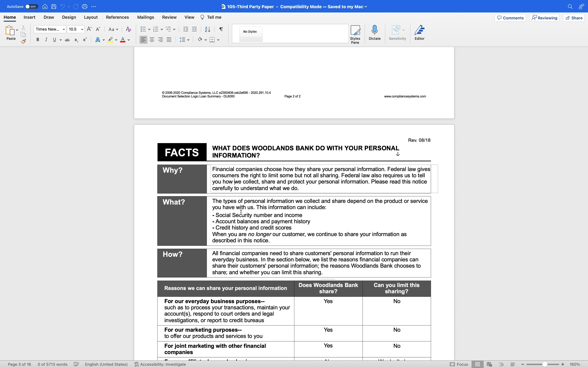This screenshot has width=588, height=368.
Task: Open the font name dropdown
Action: click(64, 29)
